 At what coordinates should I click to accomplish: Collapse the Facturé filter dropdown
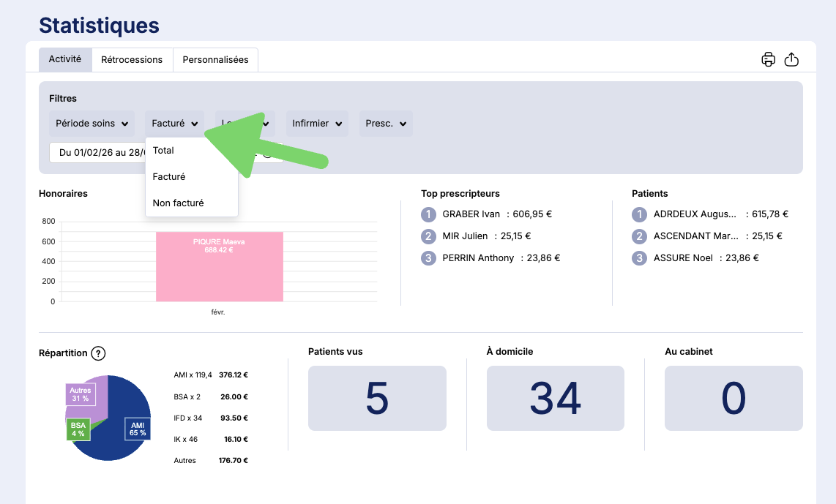[x=175, y=124]
